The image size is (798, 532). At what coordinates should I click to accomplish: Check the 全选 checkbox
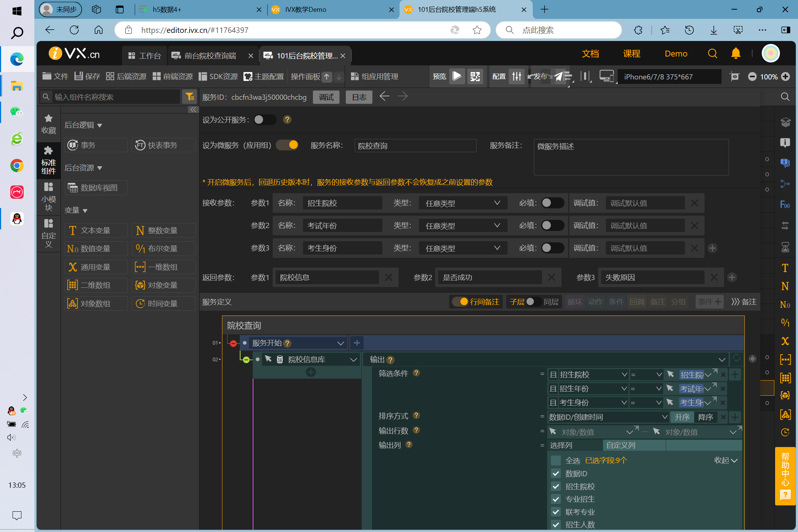point(556,460)
